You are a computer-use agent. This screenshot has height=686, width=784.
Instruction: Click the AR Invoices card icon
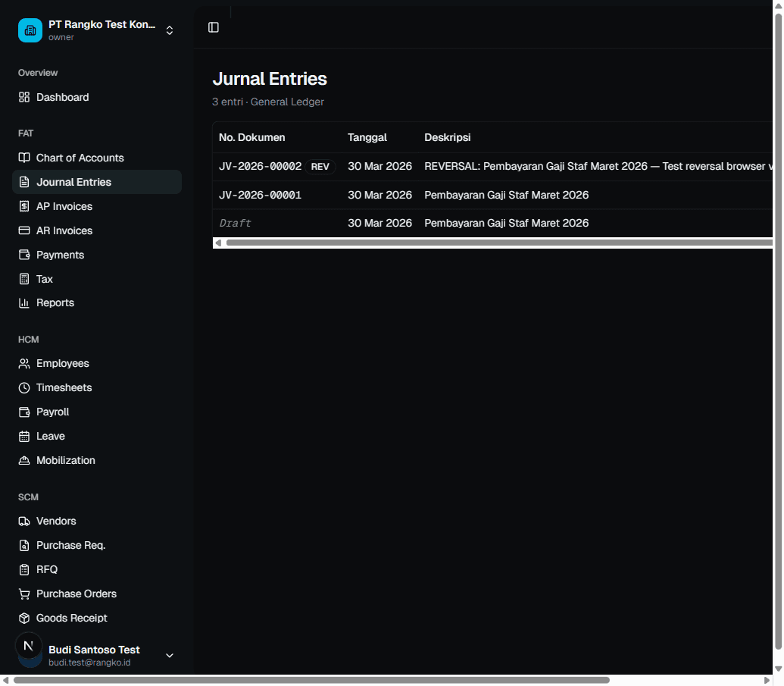click(24, 230)
